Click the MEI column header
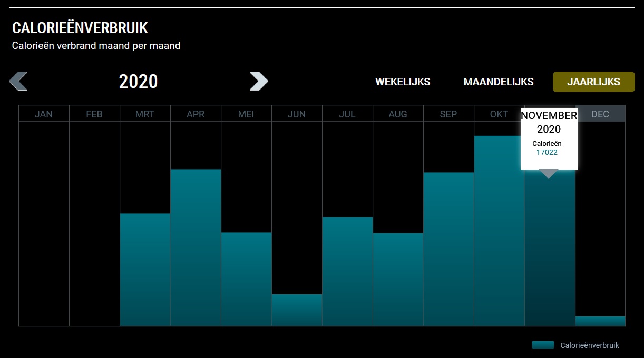This screenshot has height=358, width=644. point(246,114)
